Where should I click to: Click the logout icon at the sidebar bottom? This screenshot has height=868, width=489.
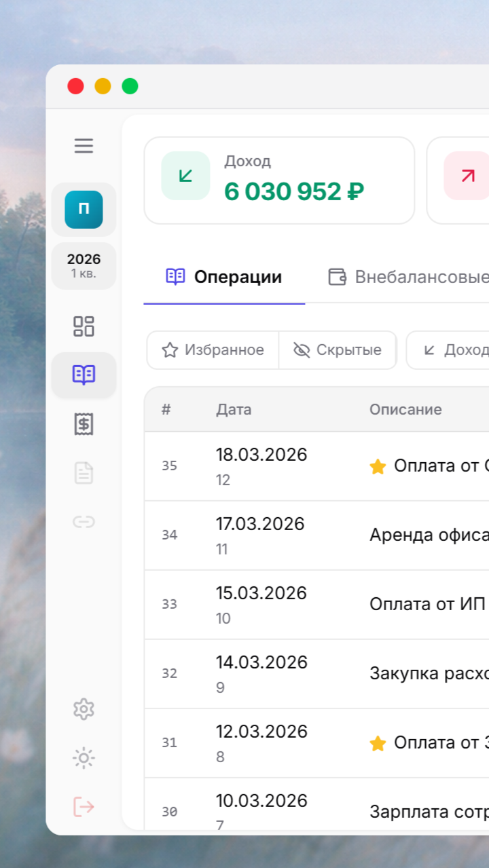point(84,807)
